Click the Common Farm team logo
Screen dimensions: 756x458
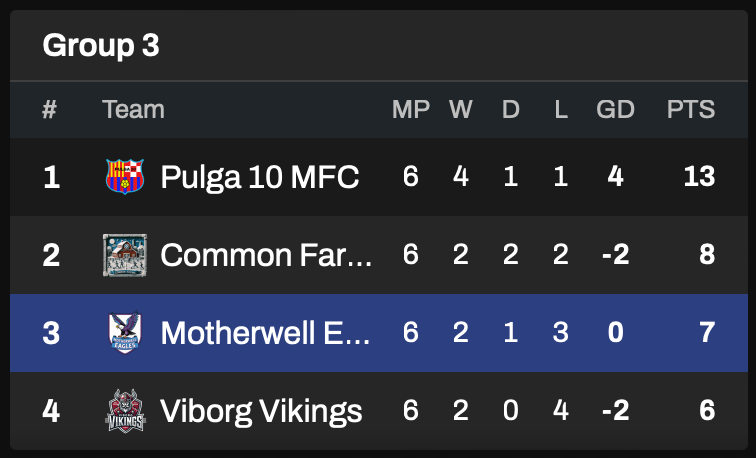(125, 255)
